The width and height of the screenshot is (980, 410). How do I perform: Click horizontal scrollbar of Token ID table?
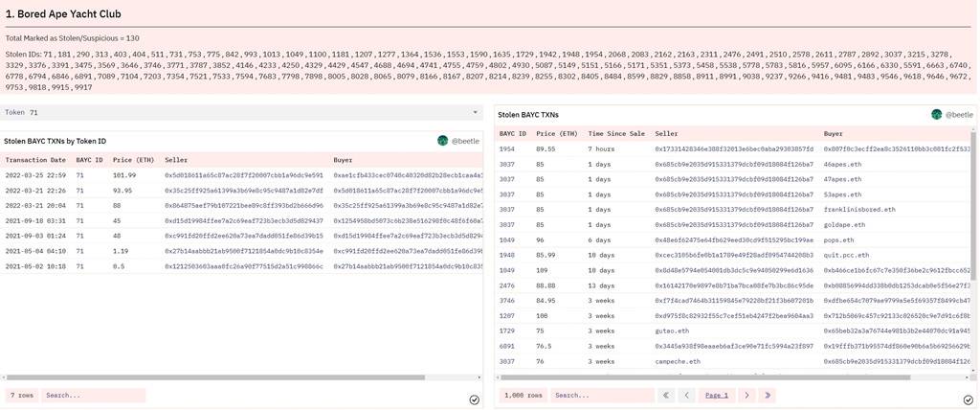pos(215,377)
